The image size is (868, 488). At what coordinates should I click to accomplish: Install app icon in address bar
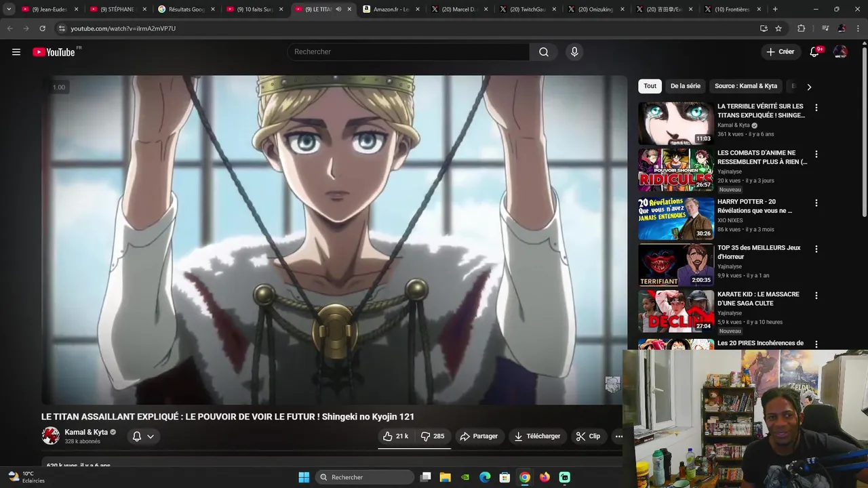tap(764, 28)
